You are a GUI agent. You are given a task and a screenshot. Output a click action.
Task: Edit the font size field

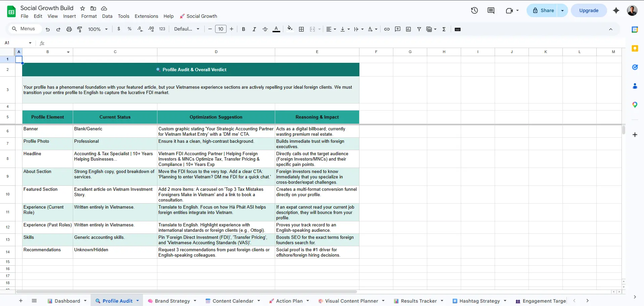pyautogui.click(x=221, y=29)
